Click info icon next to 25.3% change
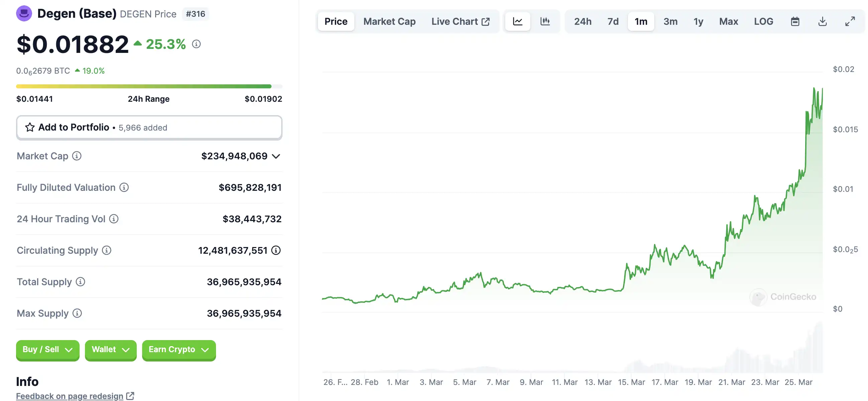Image resolution: width=868 pixels, height=401 pixels. click(x=196, y=44)
